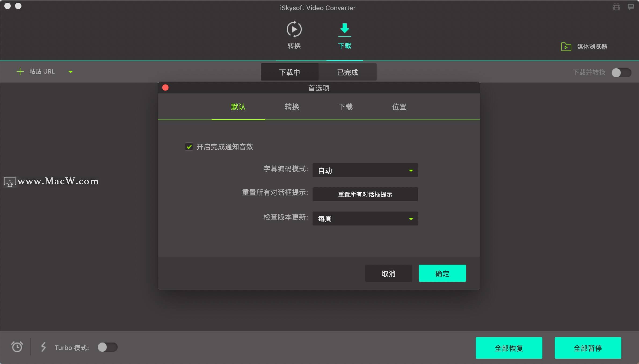Viewport: 639px width, 364px height.
Task: Uncheck 开启完成通知音效 checkbox
Action: (x=189, y=147)
